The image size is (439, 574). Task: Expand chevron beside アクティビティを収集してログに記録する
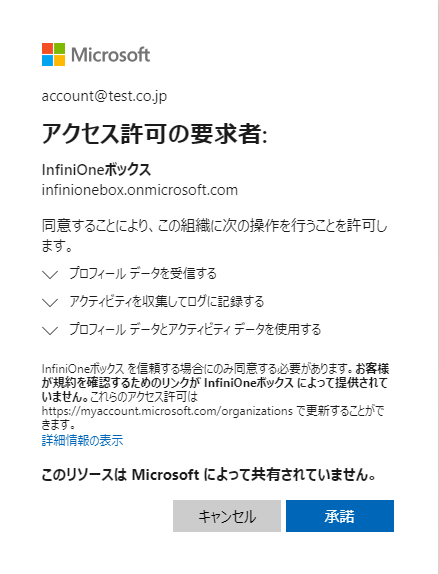(50, 302)
